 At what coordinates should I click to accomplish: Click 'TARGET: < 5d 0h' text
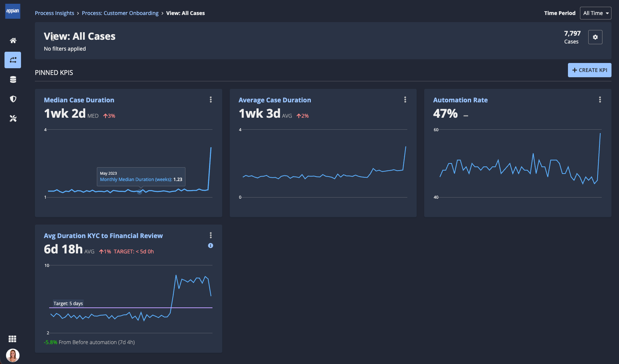[x=134, y=252]
